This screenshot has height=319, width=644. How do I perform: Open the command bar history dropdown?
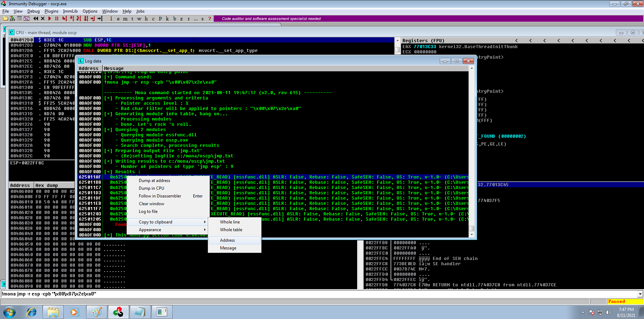click(640, 294)
